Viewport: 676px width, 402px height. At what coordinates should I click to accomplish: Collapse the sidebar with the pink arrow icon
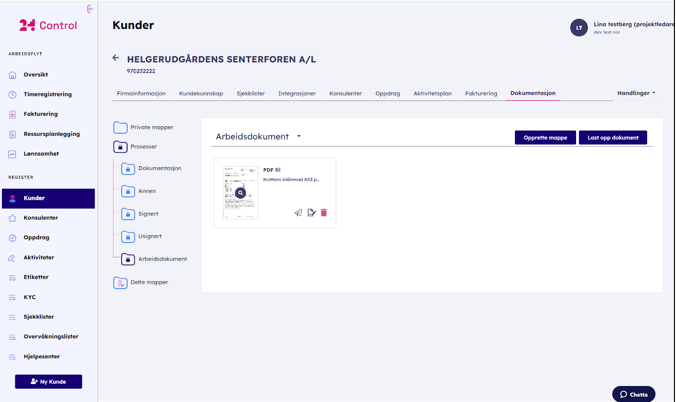[90, 9]
